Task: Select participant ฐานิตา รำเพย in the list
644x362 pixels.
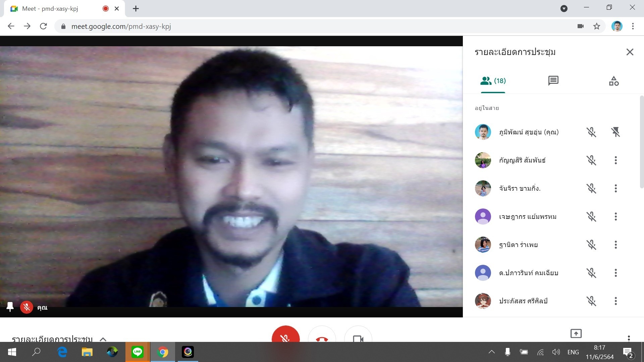Action: [518, 245]
